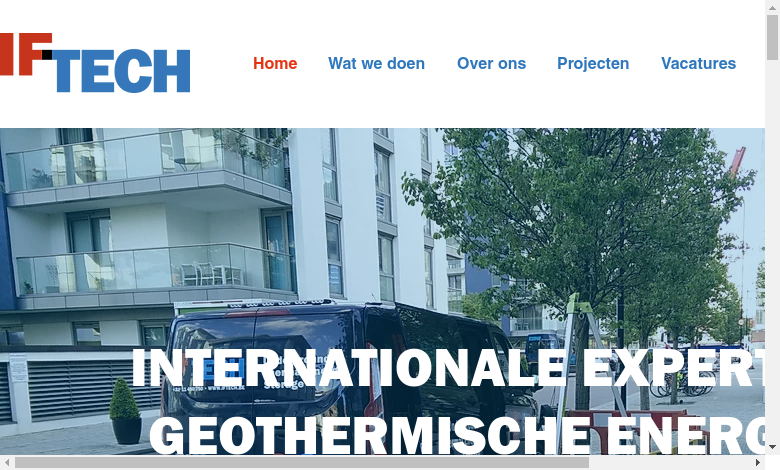Open the Home page link
This screenshot has width=780, height=470.
click(x=275, y=63)
